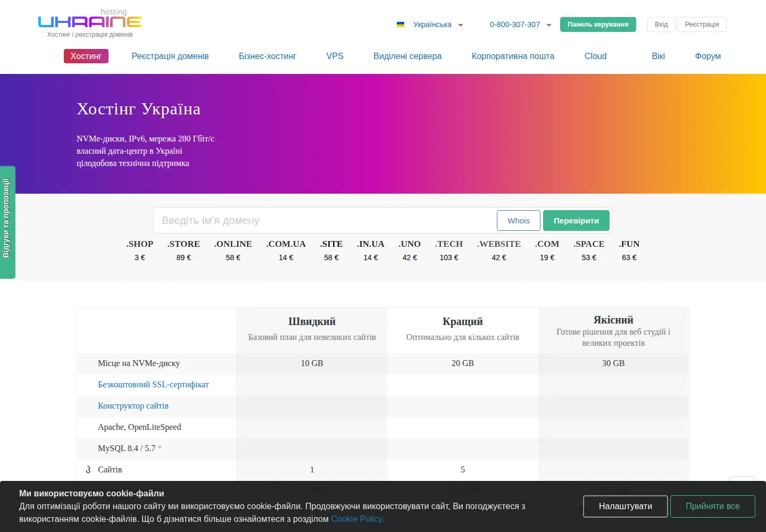This screenshot has height=532, width=766.
Task: Open Корпоративна пошта menu item
Action: pyautogui.click(x=513, y=56)
